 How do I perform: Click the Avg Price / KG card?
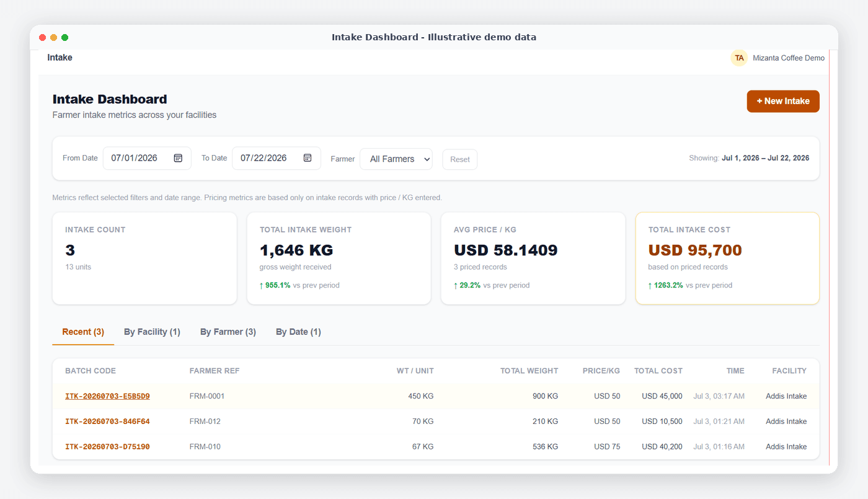[x=533, y=258]
